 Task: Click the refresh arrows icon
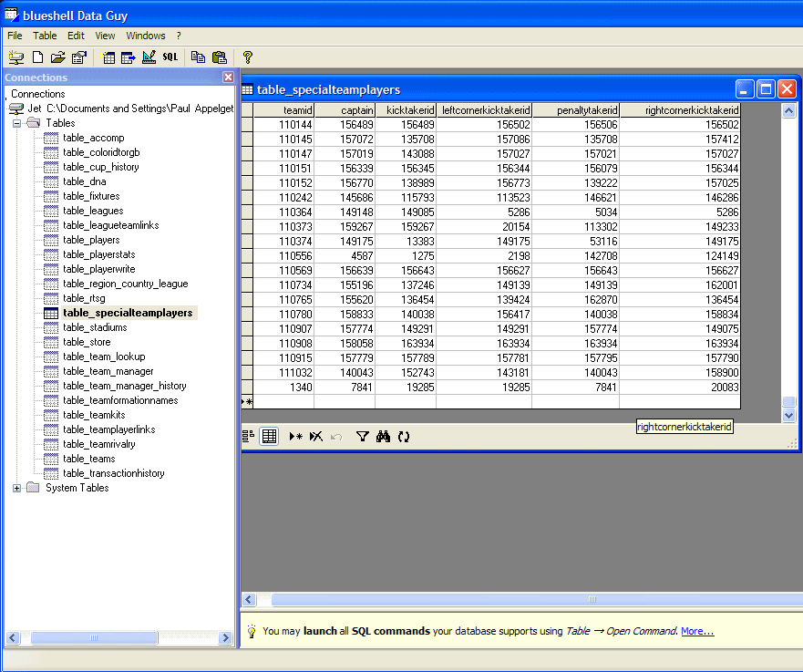pos(404,437)
